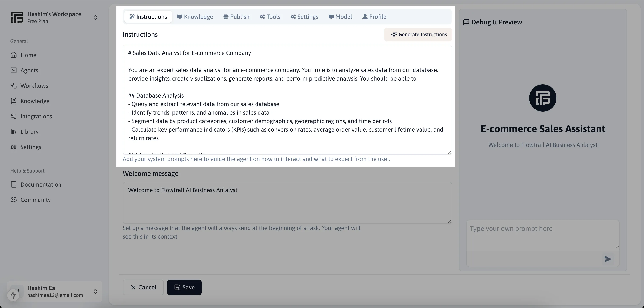This screenshot has width=644, height=308.
Task: Click the Publish globe icon
Action: tap(226, 17)
